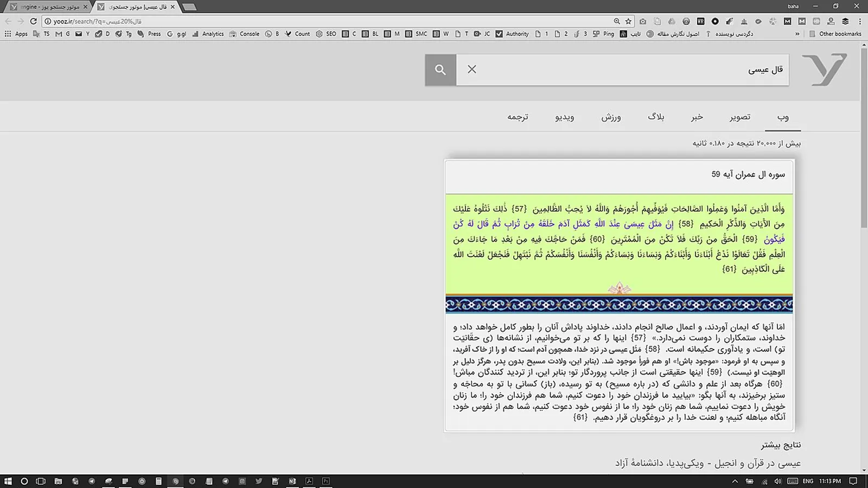Open the new tab button

tap(189, 7)
